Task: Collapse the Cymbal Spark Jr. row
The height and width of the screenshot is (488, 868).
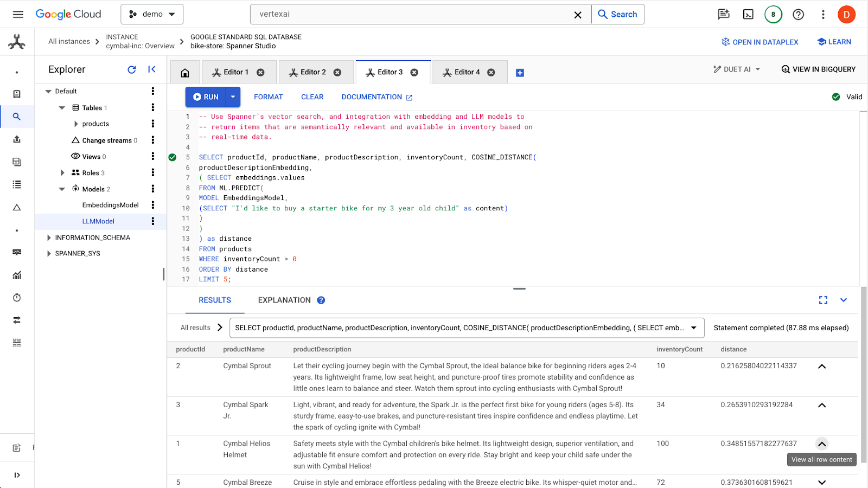Action: 822,406
